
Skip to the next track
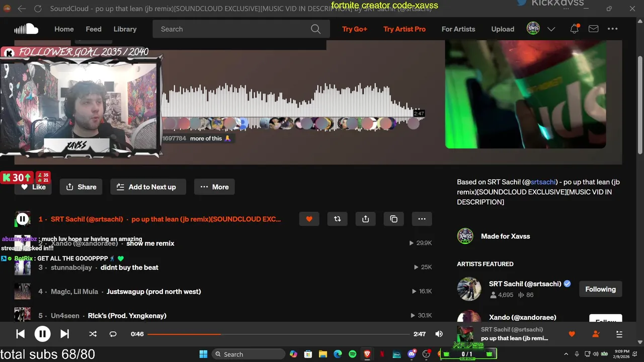64,334
